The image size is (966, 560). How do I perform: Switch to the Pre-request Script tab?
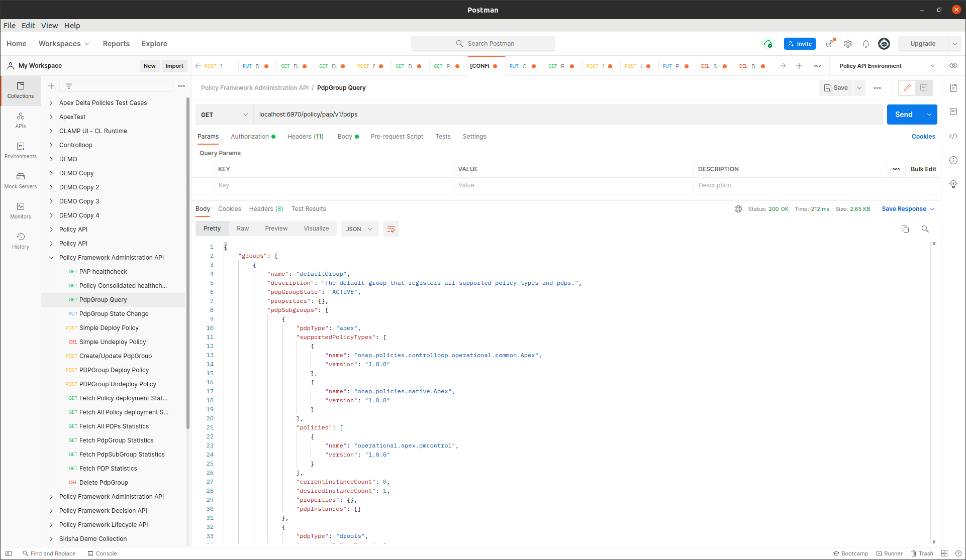(397, 137)
